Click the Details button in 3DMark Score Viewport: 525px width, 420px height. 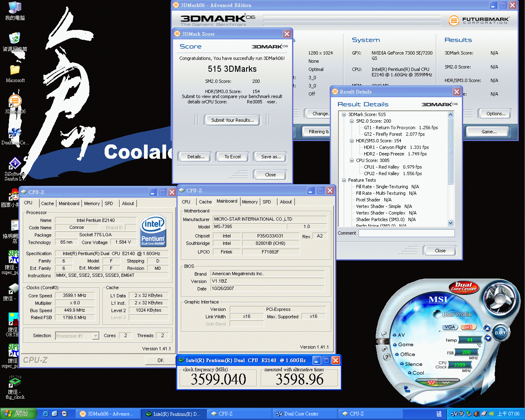coord(196,157)
